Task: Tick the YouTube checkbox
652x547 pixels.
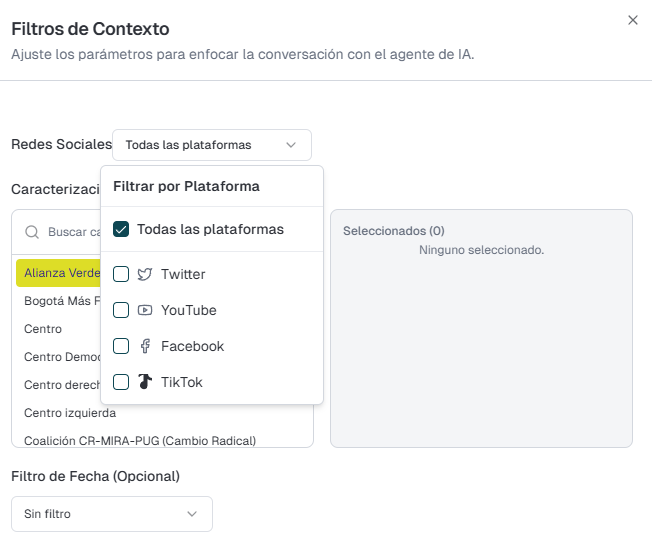Action: pos(121,310)
